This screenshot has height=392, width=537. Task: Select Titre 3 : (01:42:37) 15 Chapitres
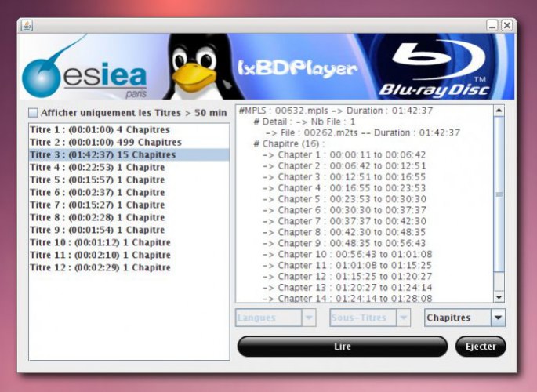point(129,154)
